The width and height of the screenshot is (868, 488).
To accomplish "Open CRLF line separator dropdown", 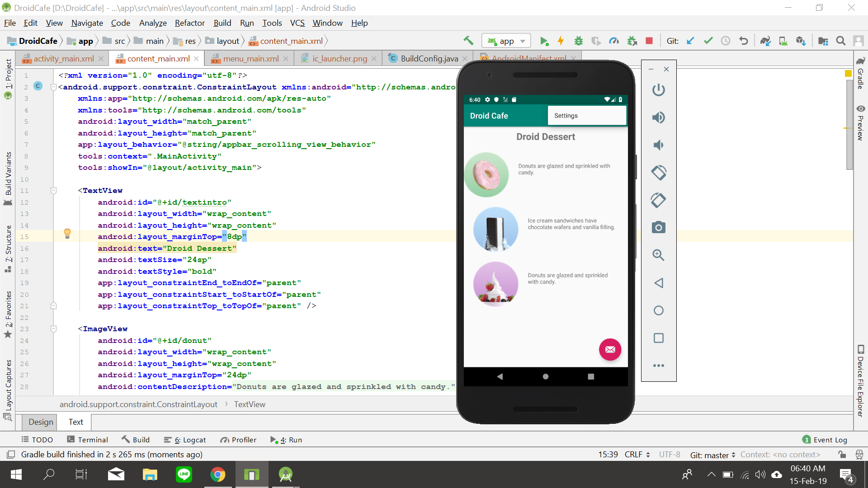I will click(x=637, y=455).
